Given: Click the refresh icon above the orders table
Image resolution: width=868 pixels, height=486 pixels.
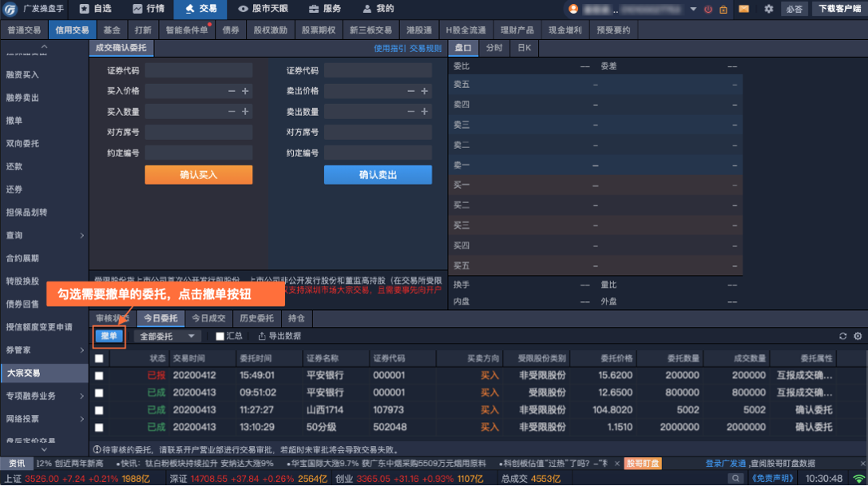Looking at the screenshot, I should coord(842,336).
